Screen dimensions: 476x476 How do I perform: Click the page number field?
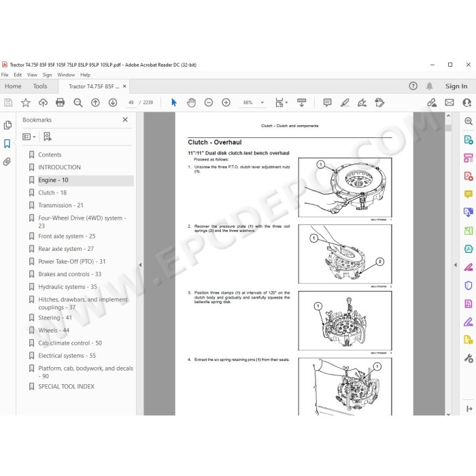131,103
